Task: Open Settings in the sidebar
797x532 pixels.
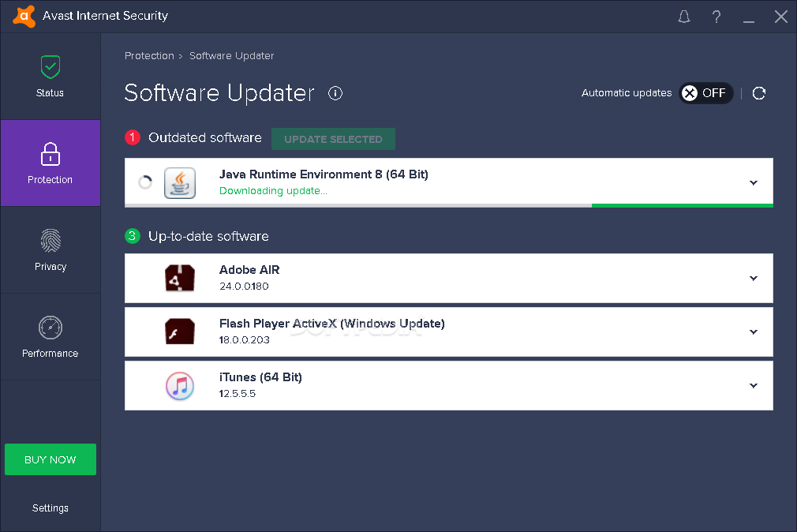Action: 51,508
